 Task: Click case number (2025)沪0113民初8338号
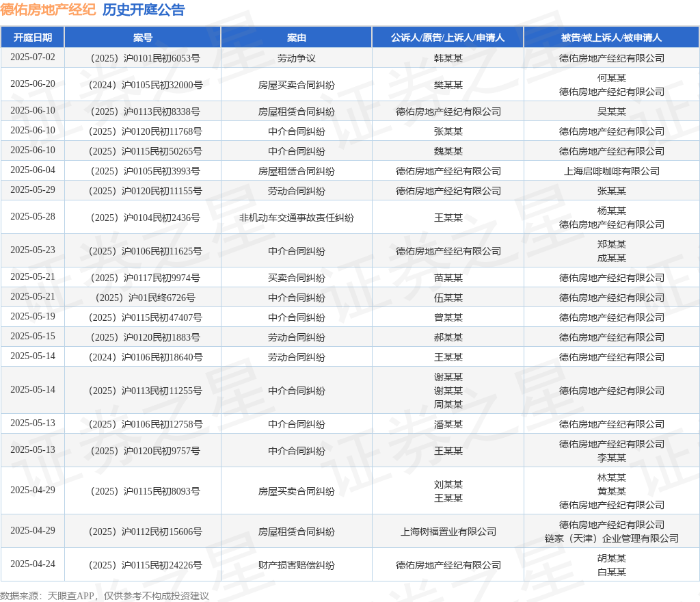point(145,112)
